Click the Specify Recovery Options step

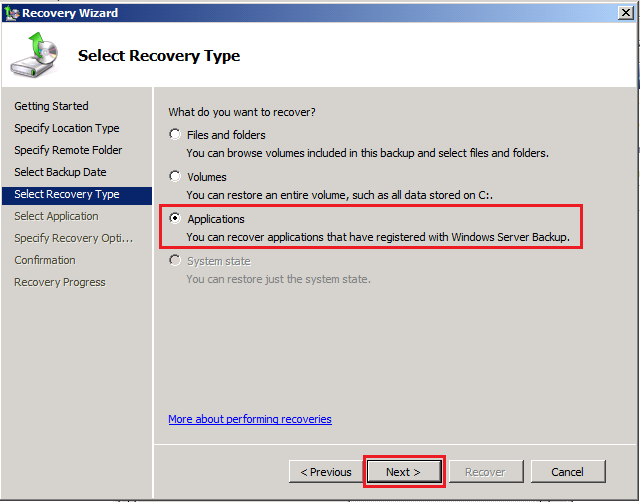click(x=73, y=238)
